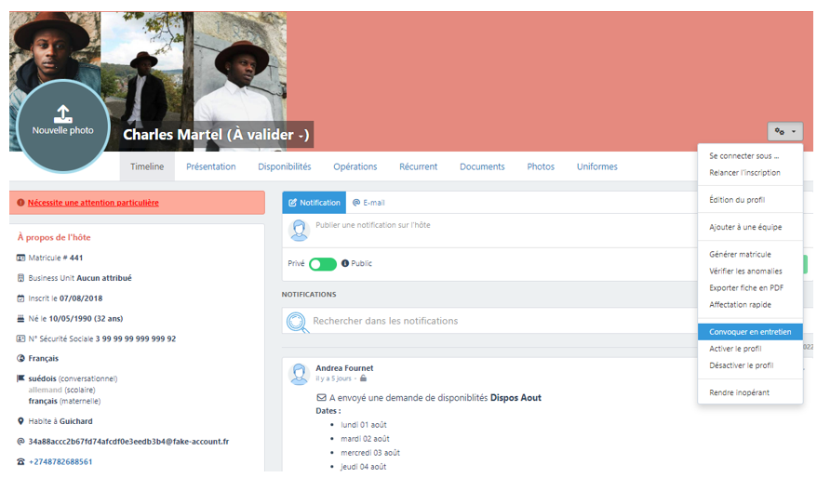Viewport: 817px width, 504px height.
Task: Click the user avatar beside notification field
Action: pyautogui.click(x=299, y=230)
